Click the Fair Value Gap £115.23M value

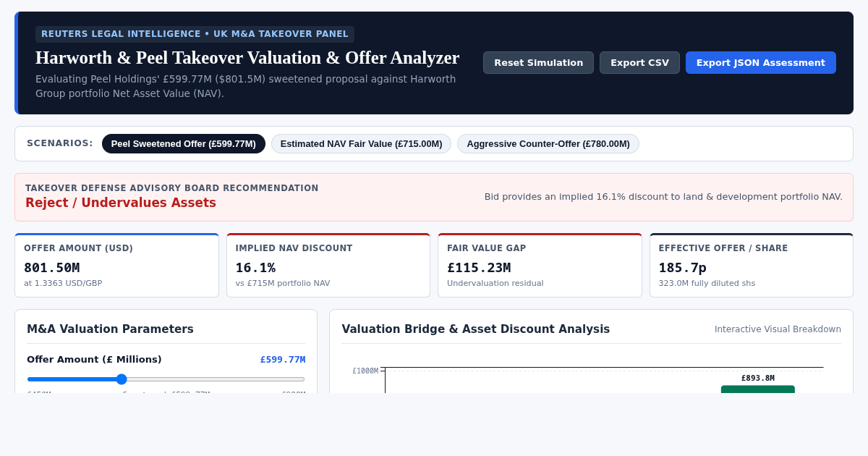tap(479, 267)
